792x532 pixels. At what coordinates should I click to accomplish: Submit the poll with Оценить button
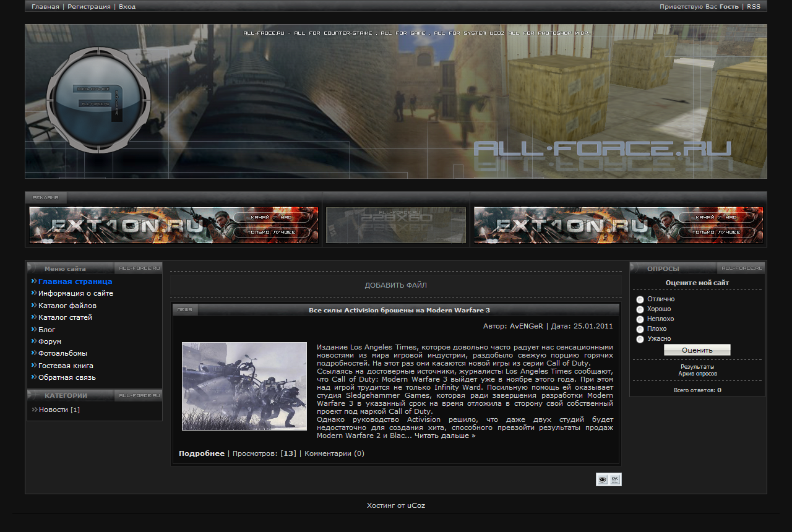pos(697,350)
